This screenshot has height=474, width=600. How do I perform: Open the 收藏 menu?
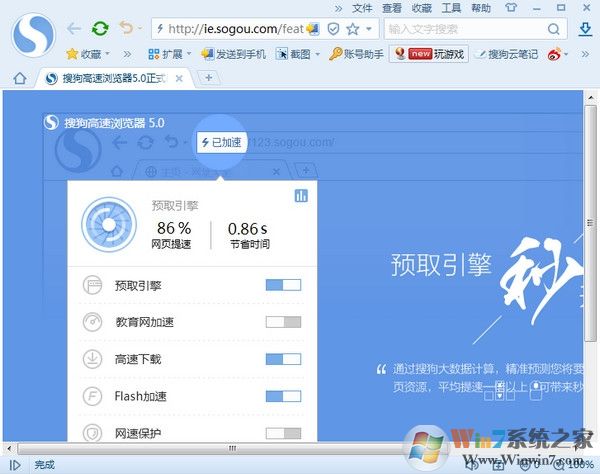[x=421, y=8]
